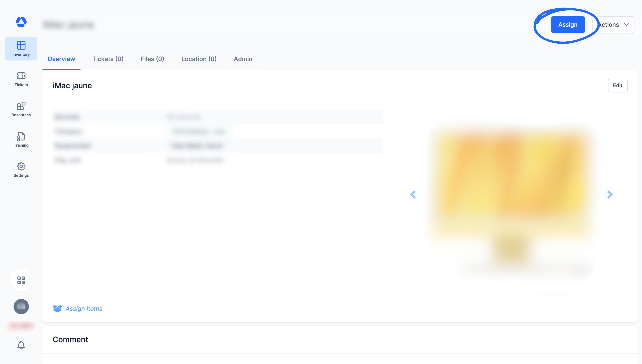The height and width of the screenshot is (364, 642).
Task: Open the user avatar profile
Action: tap(21, 306)
